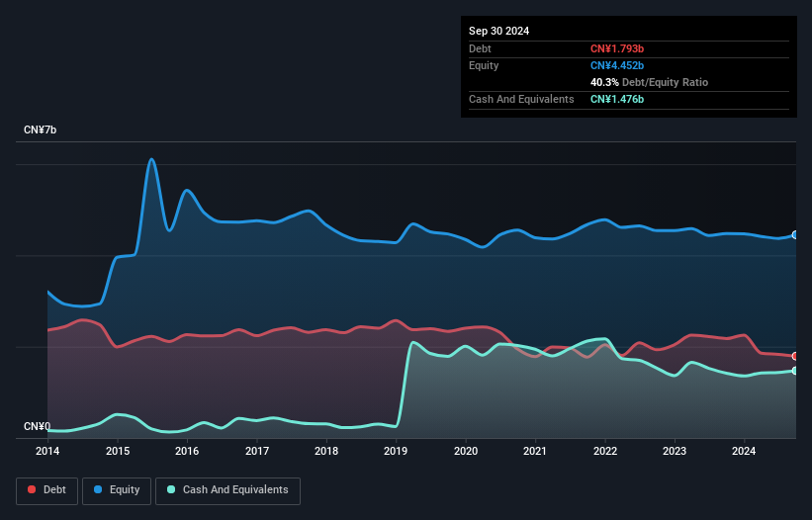Click the 2023 x-axis label
This screenshot has height=520, width=812.
[675, 451]
